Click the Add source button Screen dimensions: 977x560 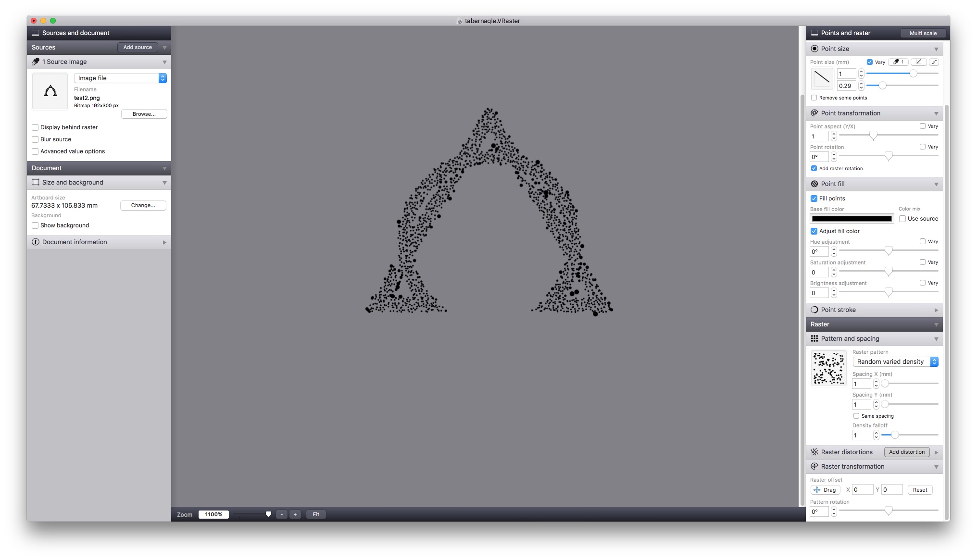(x=138, y=47)
